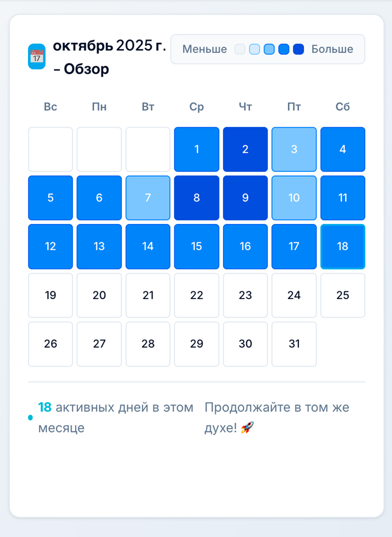Pick day 15 in the calendar

[x=196, y=247]
